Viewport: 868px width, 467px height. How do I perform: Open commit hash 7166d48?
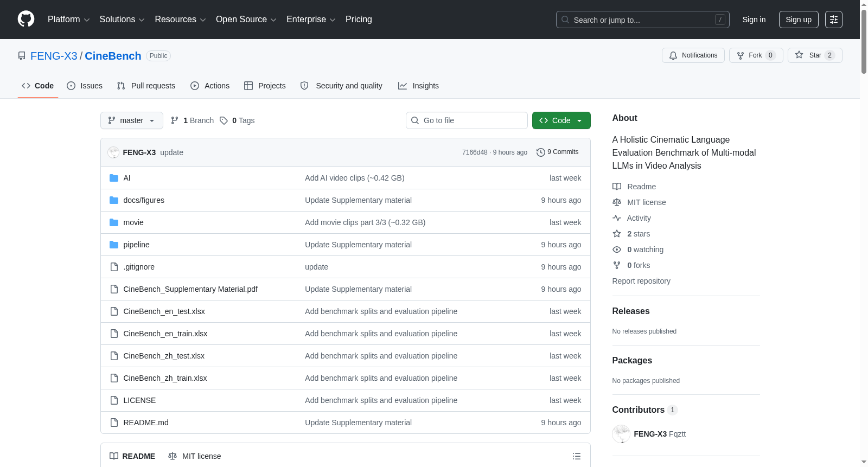click(x=475, y=152)
